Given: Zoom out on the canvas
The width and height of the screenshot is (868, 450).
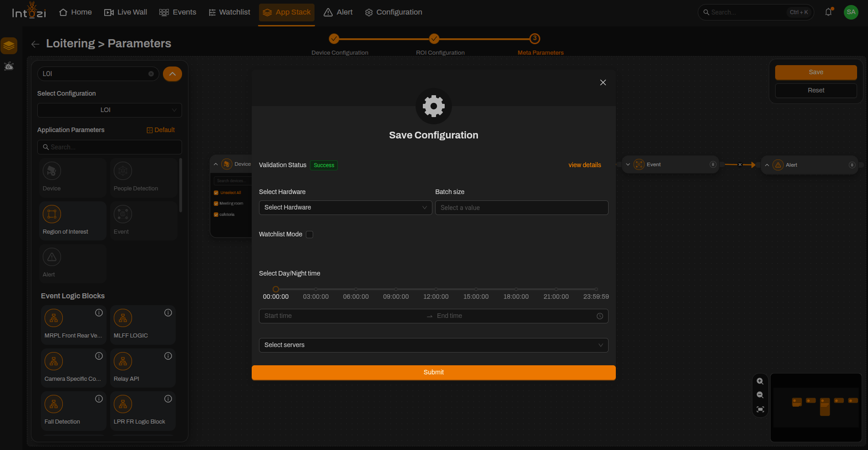Looking at the screenshot, I should point(760,395).
